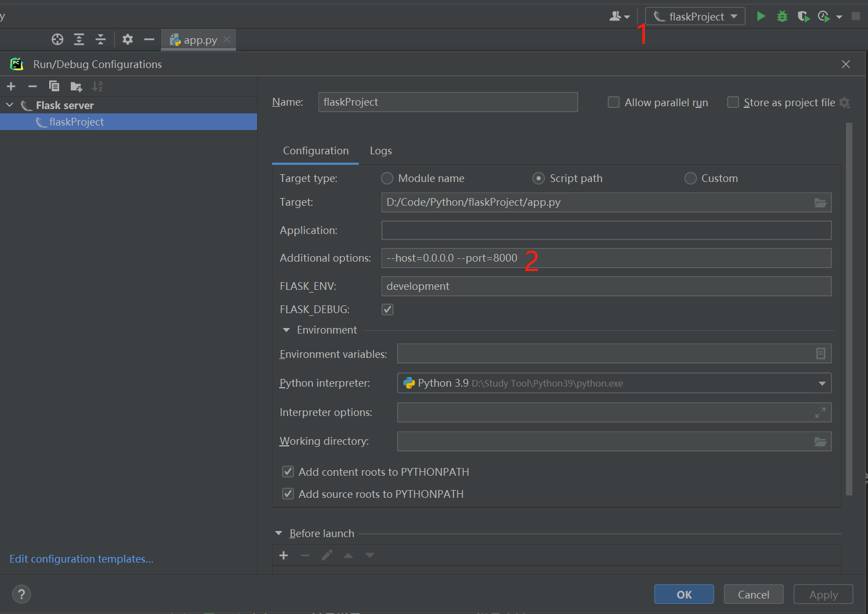Start debugging with the bug icon
Image resolution: width=868 pixels, height=614 pixels.
coord(782,17)
